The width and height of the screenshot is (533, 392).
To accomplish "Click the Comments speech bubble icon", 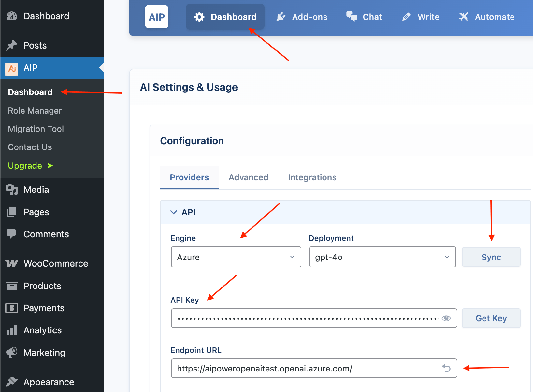I will [12, 234].
